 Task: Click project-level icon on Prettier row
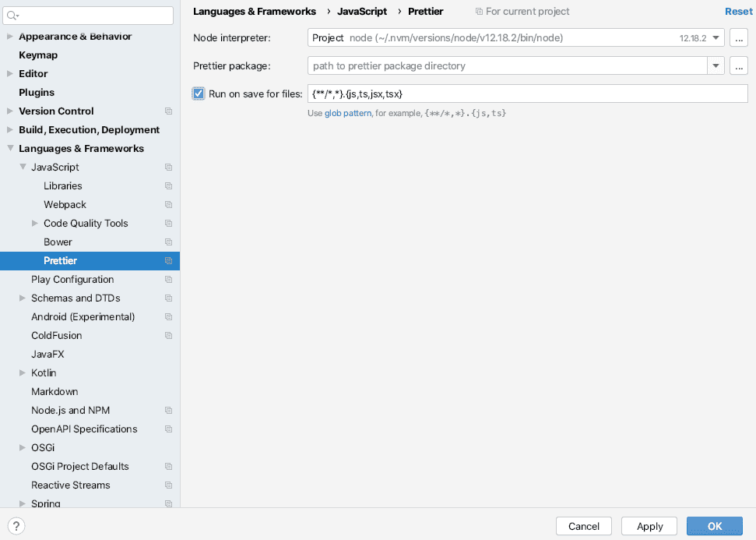click(168, 260)
